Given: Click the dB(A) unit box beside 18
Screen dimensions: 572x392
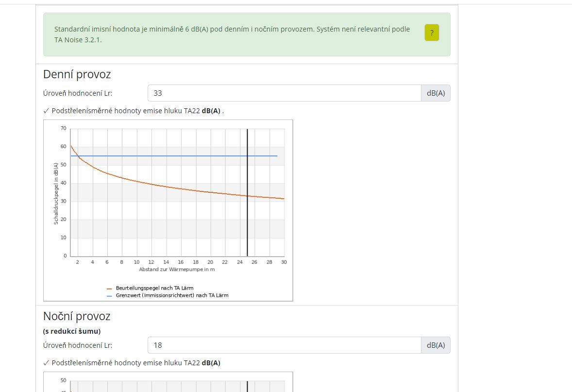Looking at the screenshot, I should coord(436,345).
